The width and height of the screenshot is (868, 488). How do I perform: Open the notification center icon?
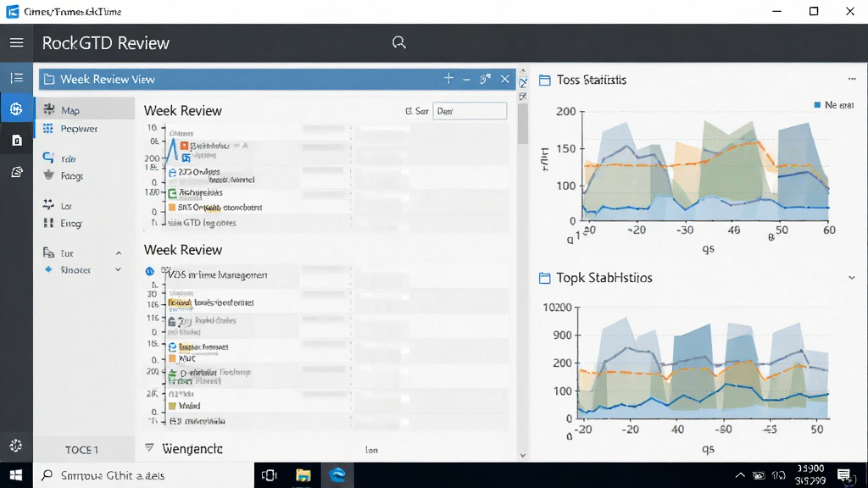coord(843,475)
